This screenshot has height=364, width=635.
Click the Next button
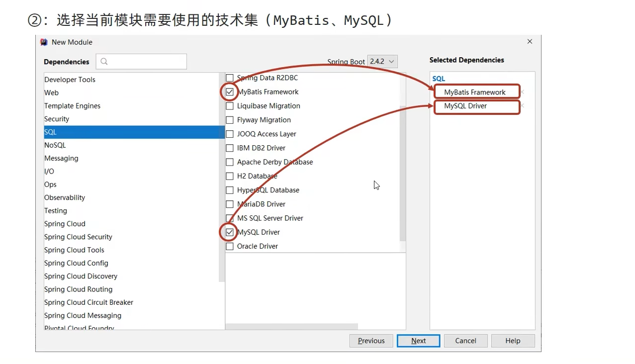[418, 341]
